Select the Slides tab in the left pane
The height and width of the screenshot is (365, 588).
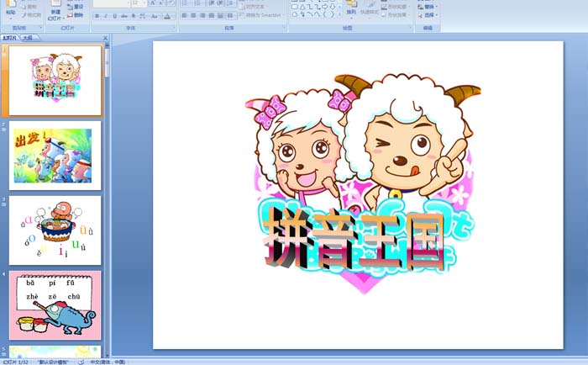pos(10,38)
